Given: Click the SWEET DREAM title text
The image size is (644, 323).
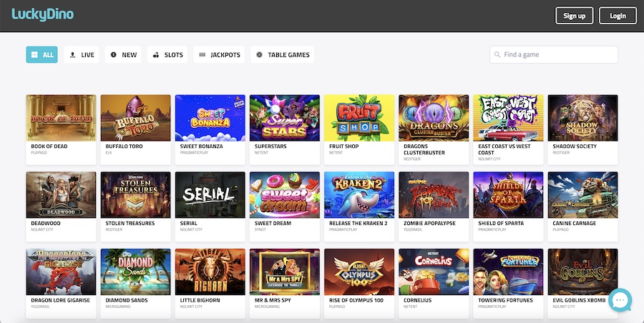Looking at the screenshot, I should pos(273,223).
